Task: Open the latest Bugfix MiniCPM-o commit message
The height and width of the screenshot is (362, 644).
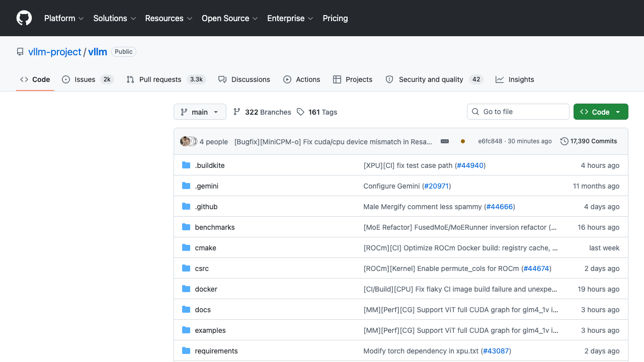Action: [x=333, y=142]
